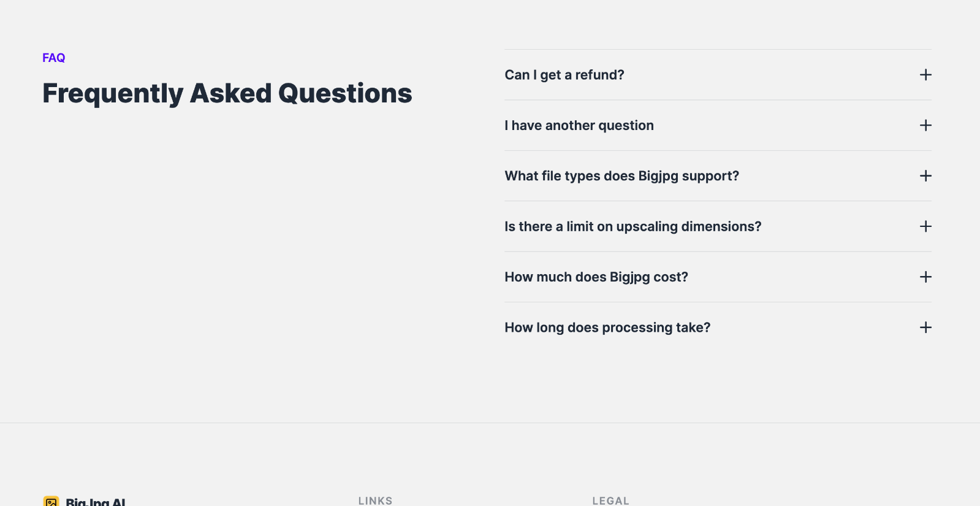
Task: Click the divider line above the refund question
Action: [718, 50]
